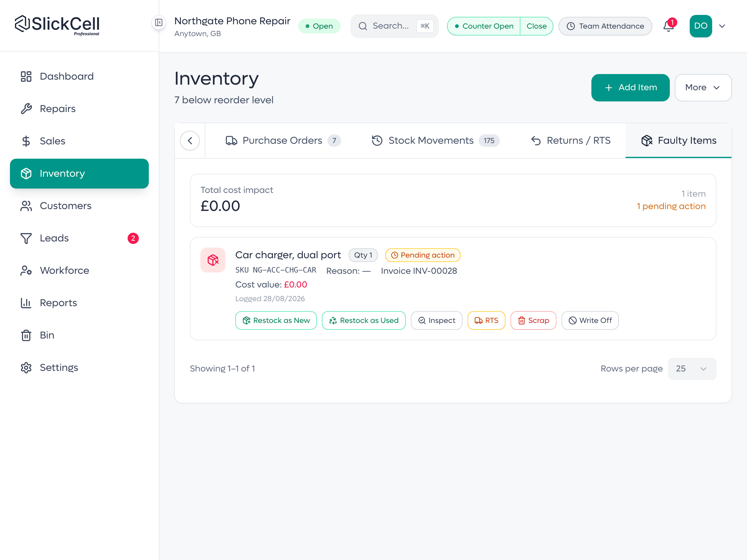The width and height of the screenshot is (747, 560).
Task: Click the Add Item button
Action: coord(630,87)
